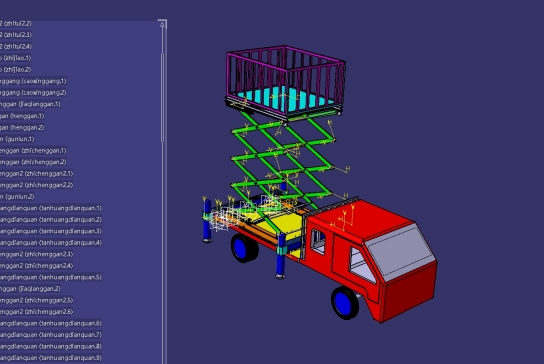
Task: Highlight the (tanhuangdianquan.9) row
Action: pos(51,358)
